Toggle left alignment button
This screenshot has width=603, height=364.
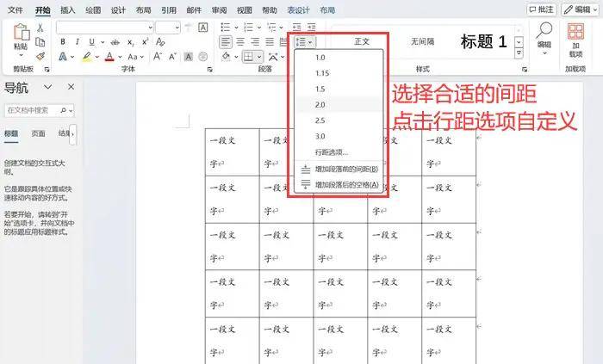pos(226,42)
